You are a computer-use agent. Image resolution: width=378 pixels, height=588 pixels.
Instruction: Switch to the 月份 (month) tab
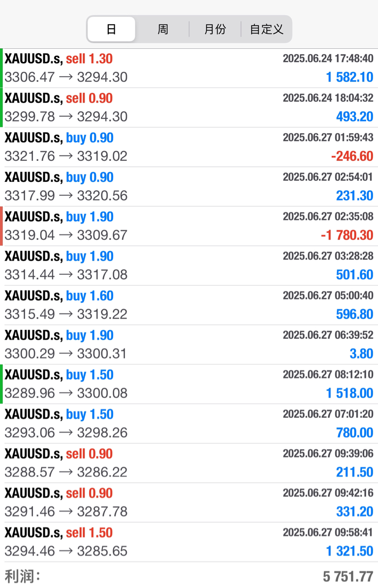tap(215, 29)
